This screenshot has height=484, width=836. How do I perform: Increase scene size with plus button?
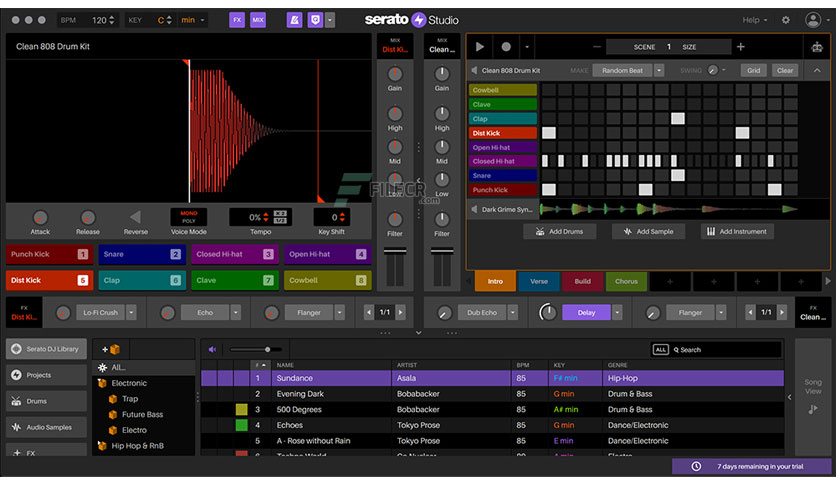point(741,47)
